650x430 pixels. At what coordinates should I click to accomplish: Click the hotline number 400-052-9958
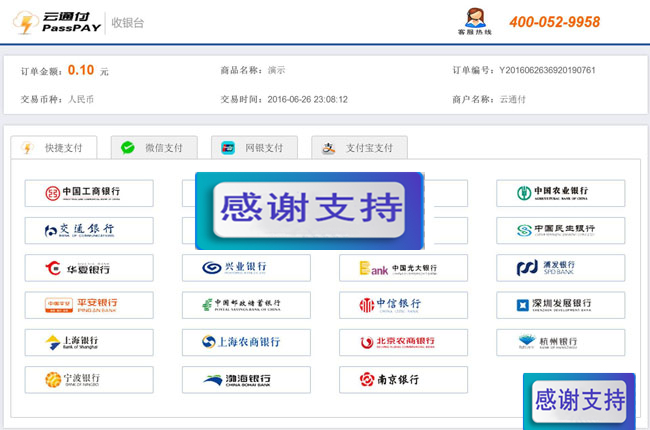point(555,22)
